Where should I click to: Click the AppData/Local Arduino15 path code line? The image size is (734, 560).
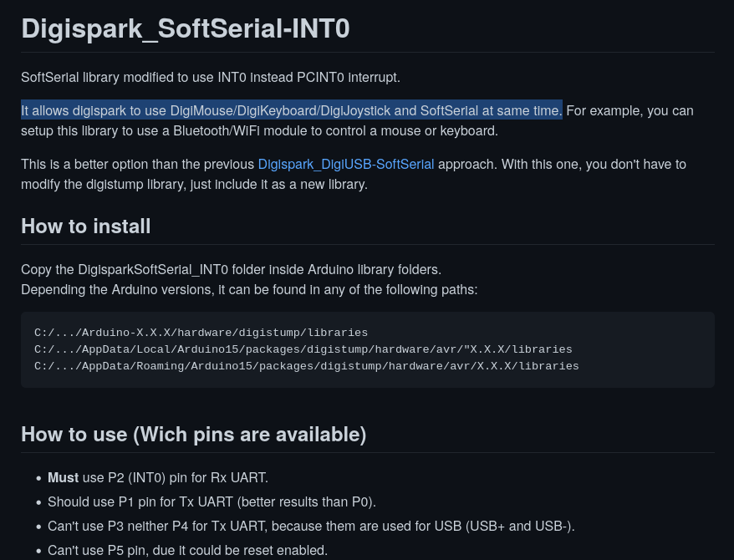303,349
